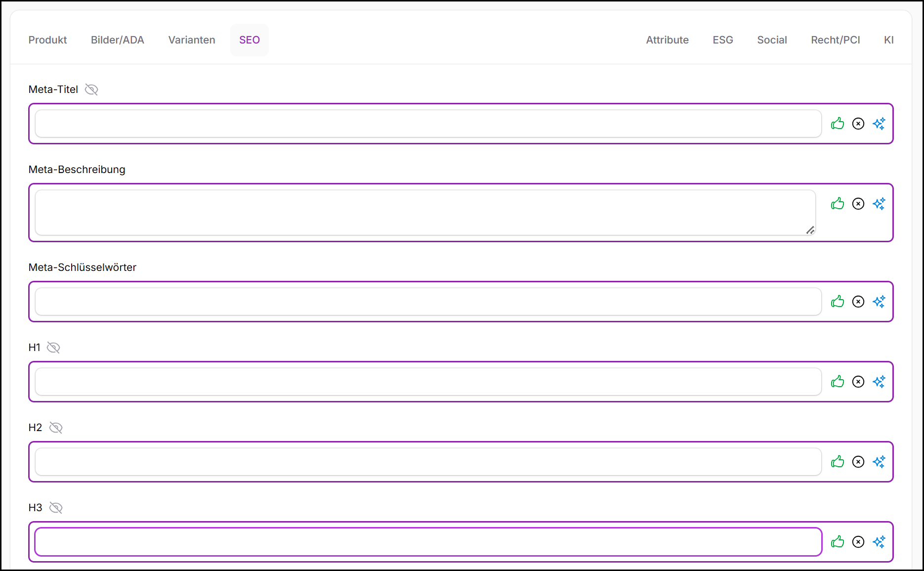The height and width of the screenshot is (571, 924).
Task: Open the Varianten tab
Action: tap(192, 40)
